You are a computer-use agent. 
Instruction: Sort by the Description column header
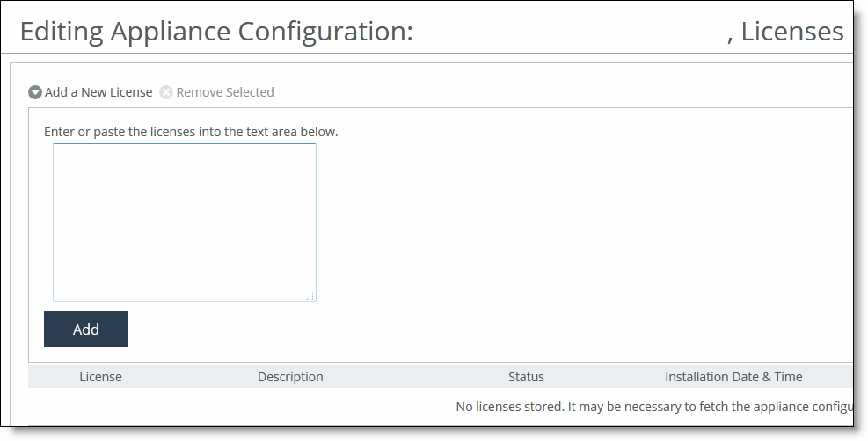pyautogui.click(x=290, y=377)
